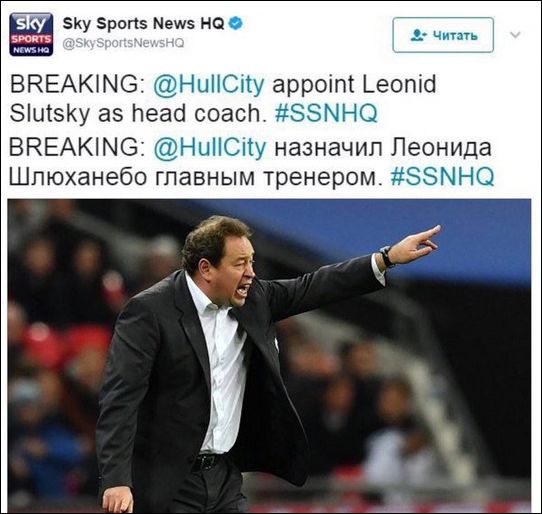Click the coach's pointing hand in photo
Screen dimensions: 542x514
pos(414,244)
